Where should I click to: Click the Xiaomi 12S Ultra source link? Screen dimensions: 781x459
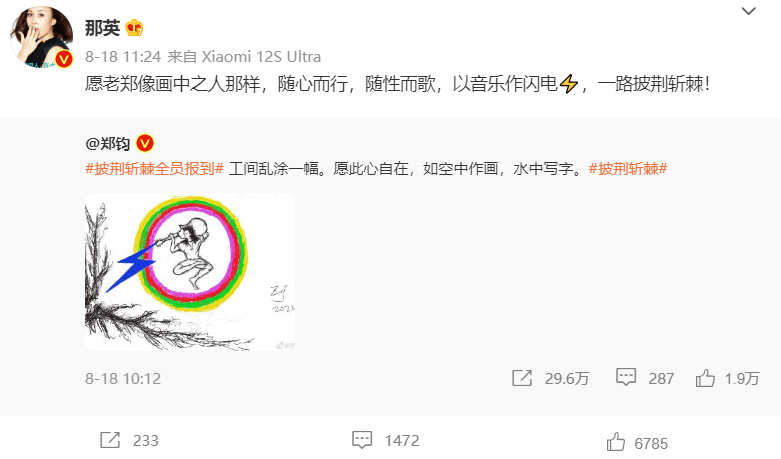[261, 57]
